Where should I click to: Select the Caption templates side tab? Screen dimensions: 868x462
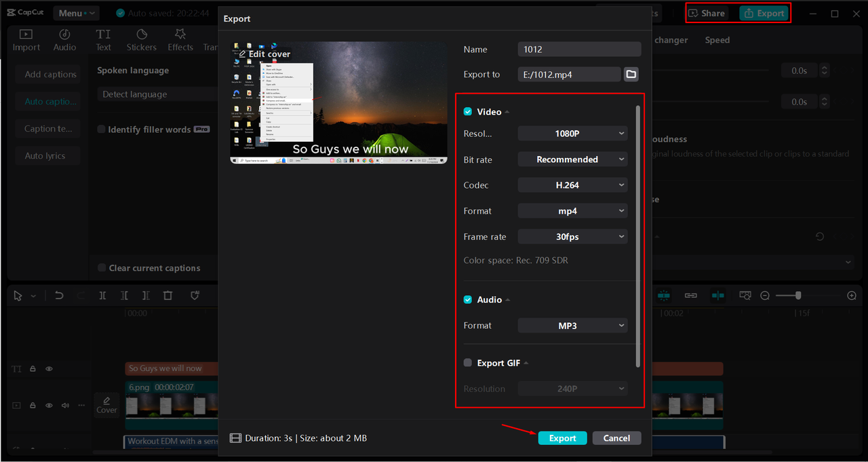coord(49,129)
